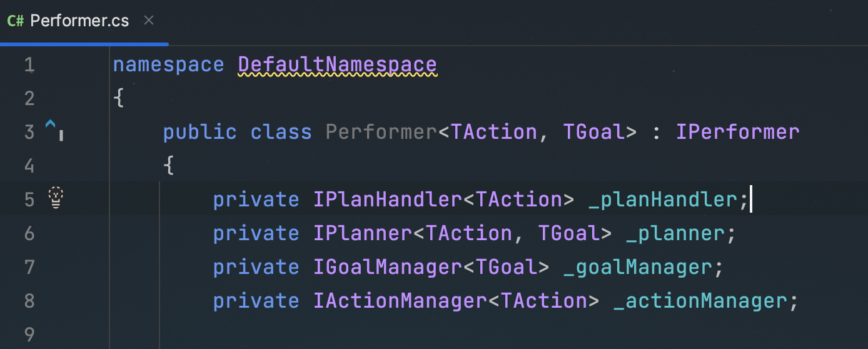Click the IPlanHandler type name

tap(387, 200)
